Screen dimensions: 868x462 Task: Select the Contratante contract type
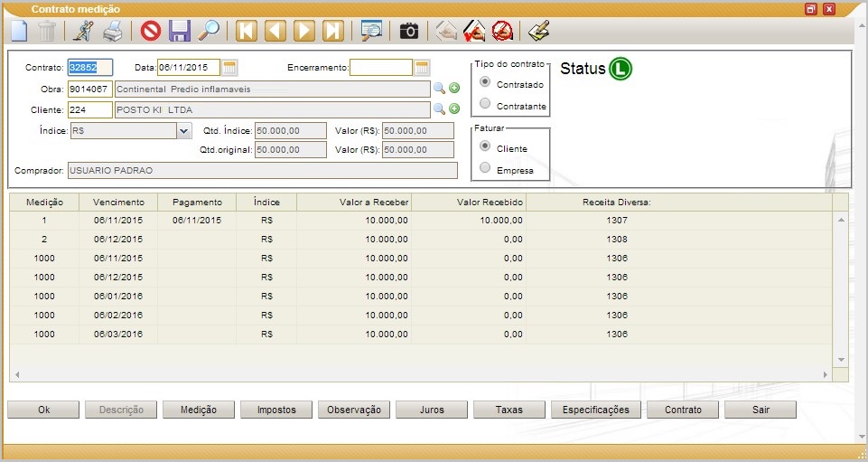click(x=485, y=104)
